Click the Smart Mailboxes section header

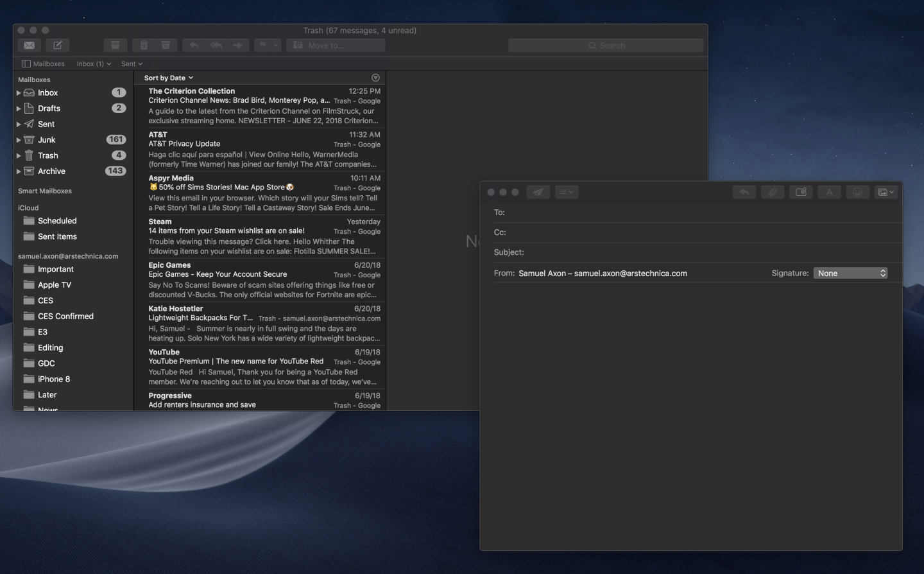pyautogui.click(x=45, y=191)
